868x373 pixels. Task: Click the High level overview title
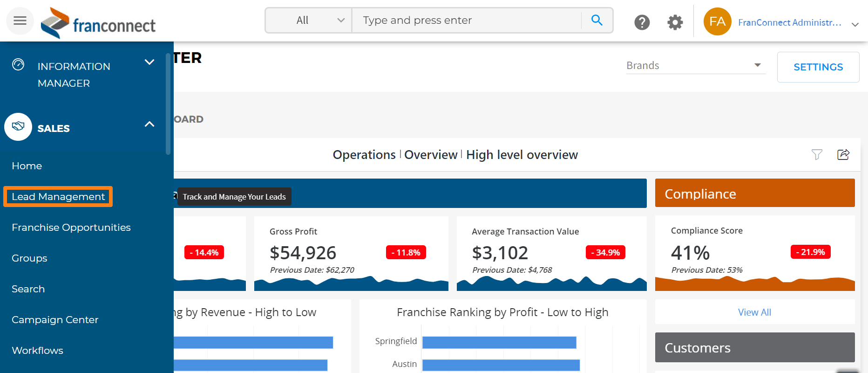coord(522,155)
